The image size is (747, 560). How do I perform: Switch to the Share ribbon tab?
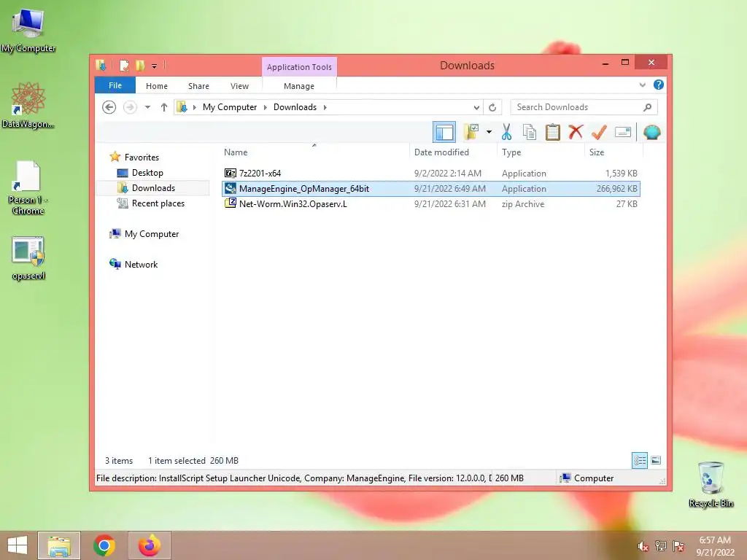198,86
